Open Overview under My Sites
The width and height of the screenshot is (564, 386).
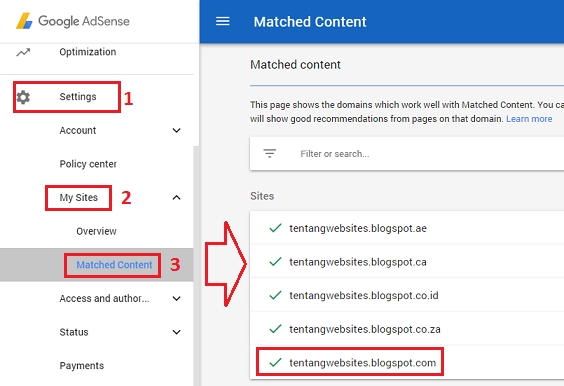pyautogui.click(x=96, y=231)
